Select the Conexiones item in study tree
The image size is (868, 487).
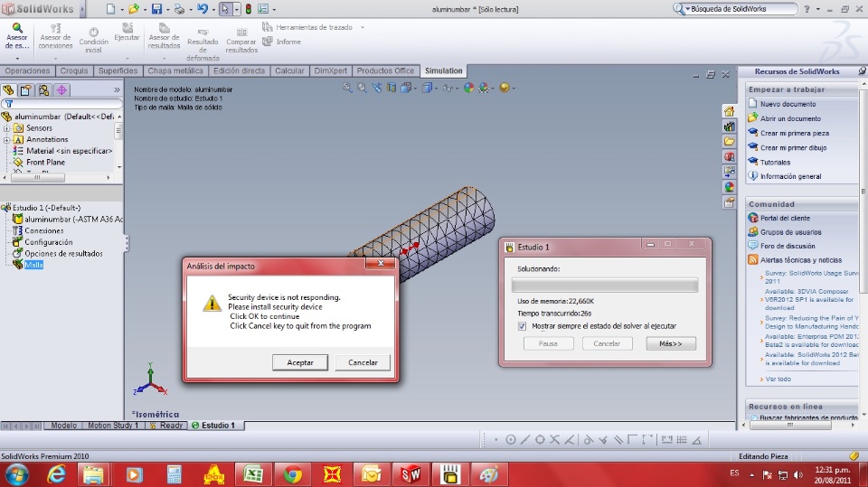tap(43, 230)
